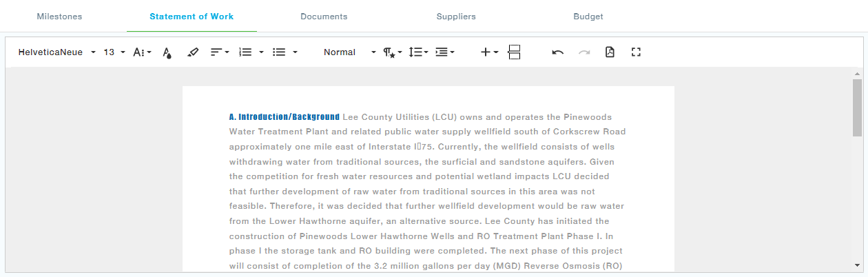868x277 pixels.
Task: Expand the Normal paragraph format dropdown
Action: pos(349,52)
